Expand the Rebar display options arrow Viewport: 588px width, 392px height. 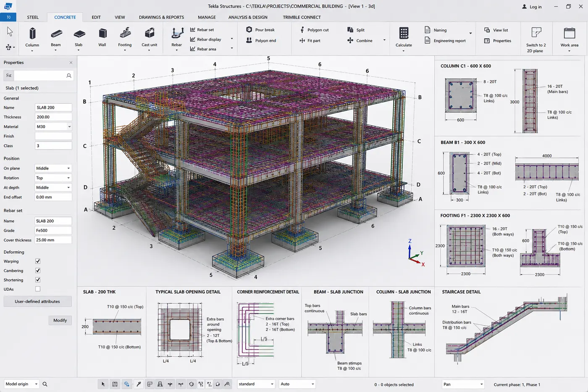click(232, 39)
